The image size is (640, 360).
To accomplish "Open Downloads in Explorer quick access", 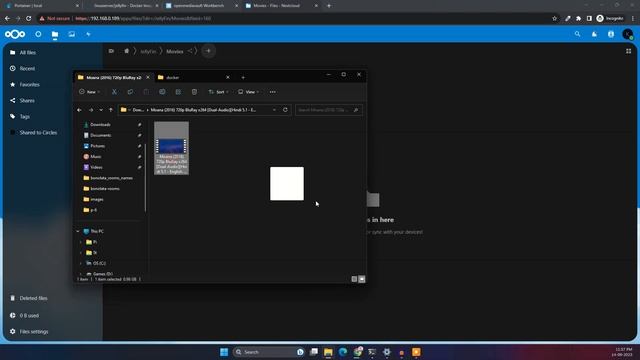I will (100, 125).
